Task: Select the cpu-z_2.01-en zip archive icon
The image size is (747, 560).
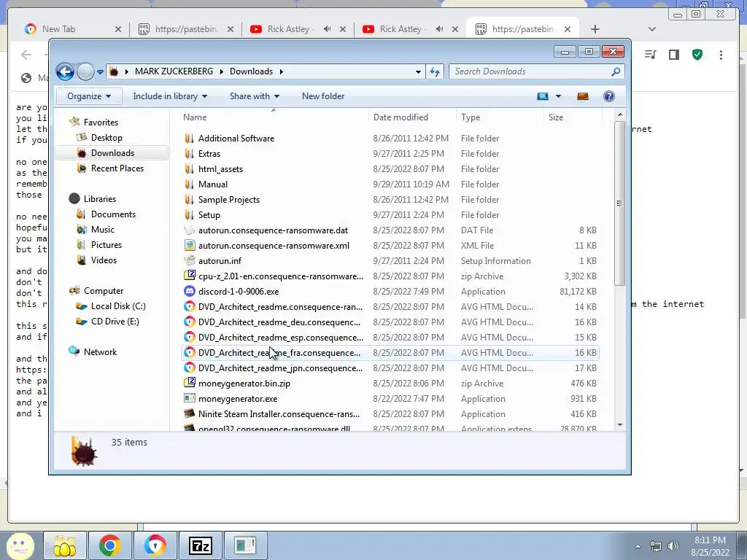Action: [189, 276]
